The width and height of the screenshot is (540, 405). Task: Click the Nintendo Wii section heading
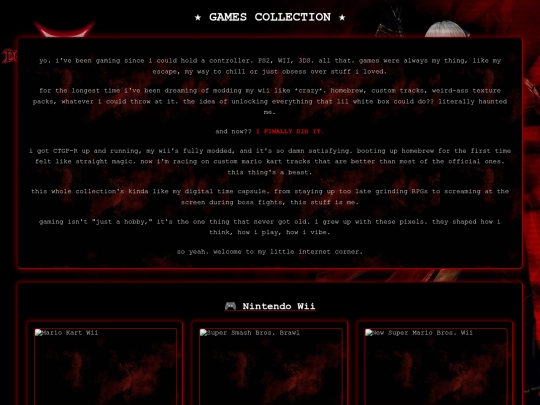pyautogui.click(x=270, y=306)
